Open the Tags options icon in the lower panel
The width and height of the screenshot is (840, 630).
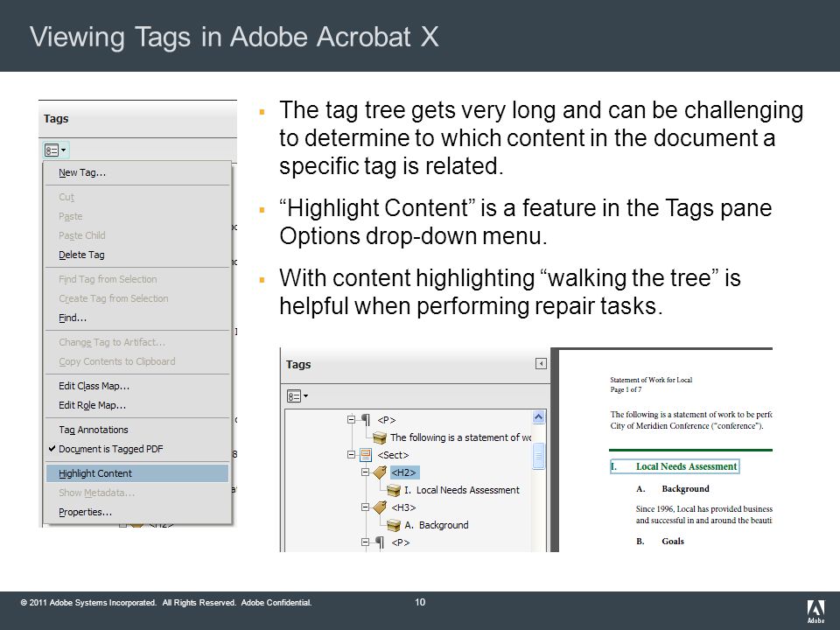[x=297, y=396]
